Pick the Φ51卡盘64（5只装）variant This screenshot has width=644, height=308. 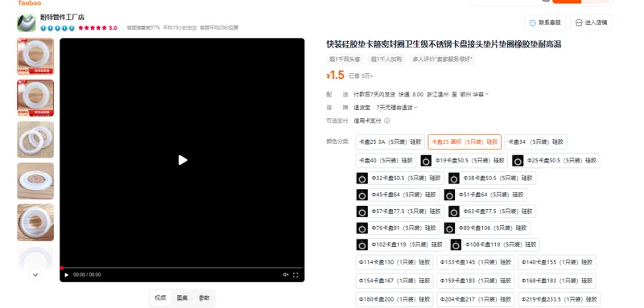[x=485, y=195]
